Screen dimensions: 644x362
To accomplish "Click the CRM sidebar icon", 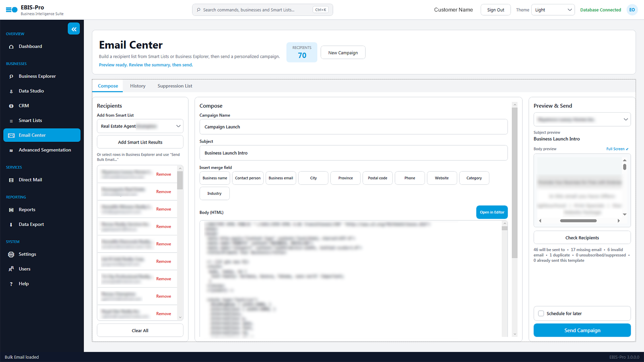I will pyautogui.click(x=11, y=106).
